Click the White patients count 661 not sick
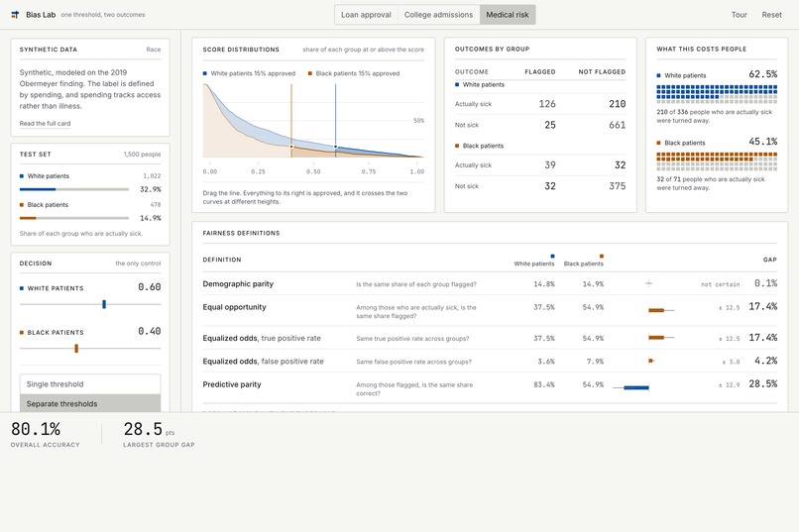The height and width of the screenshot is (532, 799). (x=617, y=125)
